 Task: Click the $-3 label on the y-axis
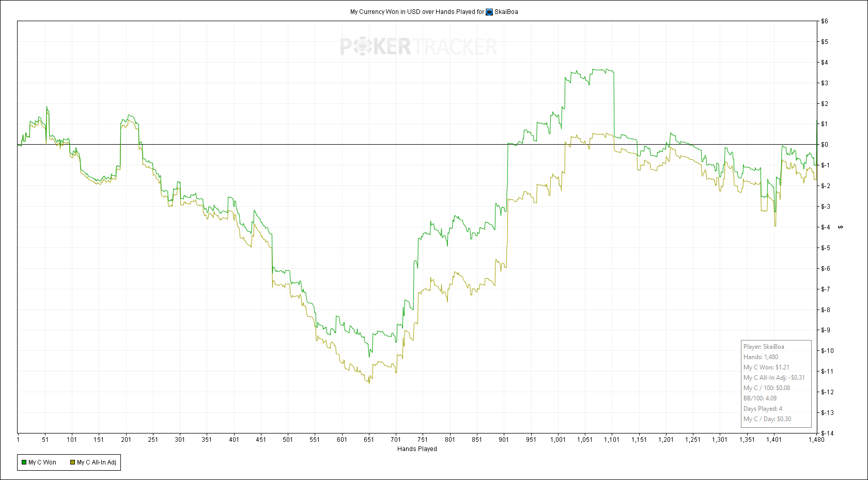click(826, 207)
